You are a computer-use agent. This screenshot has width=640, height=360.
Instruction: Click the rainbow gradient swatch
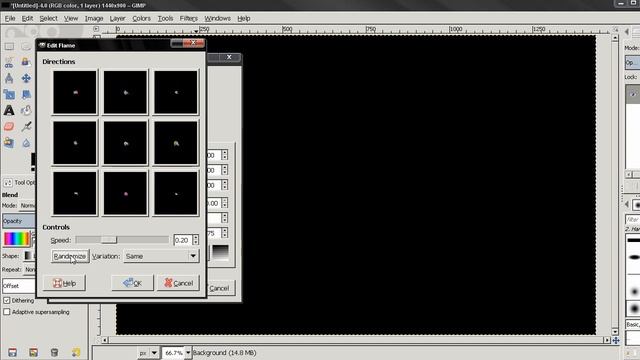tap(17, 239)
